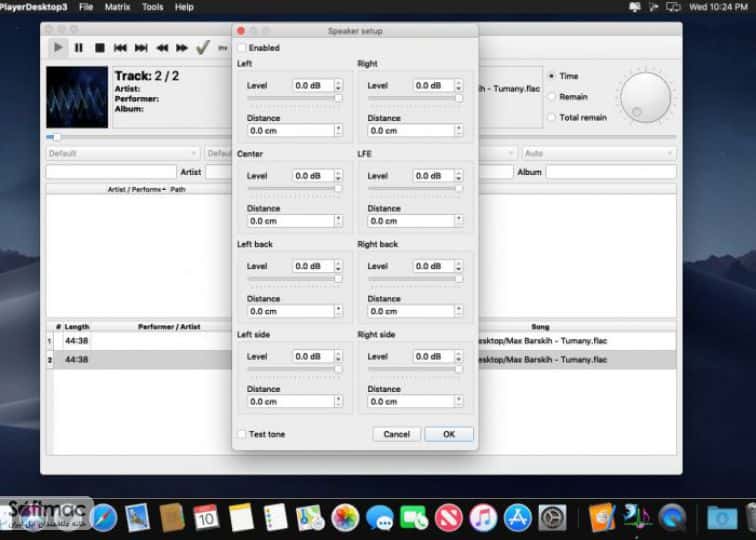Image resolution: width=756 pixels, height=540 pixels.
Task: Click the Play button in player toolbar
Action: pos(57,48)
